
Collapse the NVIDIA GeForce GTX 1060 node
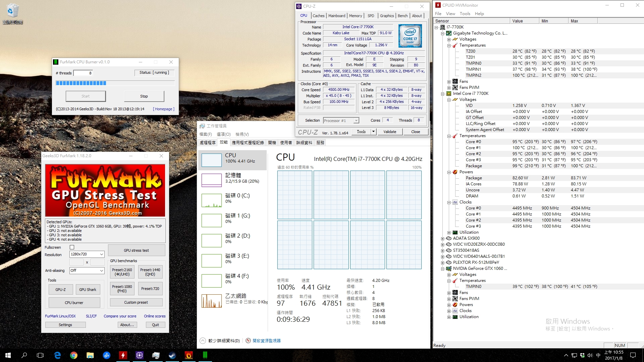tap(442, 269)
